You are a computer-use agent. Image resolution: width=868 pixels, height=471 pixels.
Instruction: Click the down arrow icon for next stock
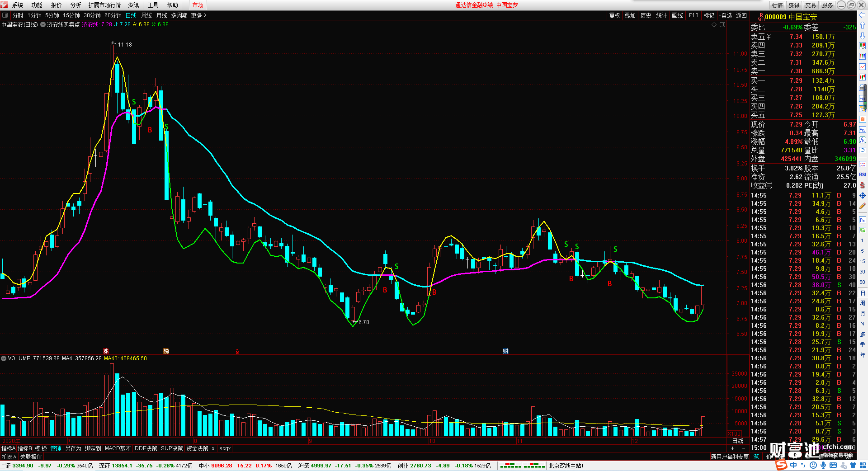coord(863,35)
